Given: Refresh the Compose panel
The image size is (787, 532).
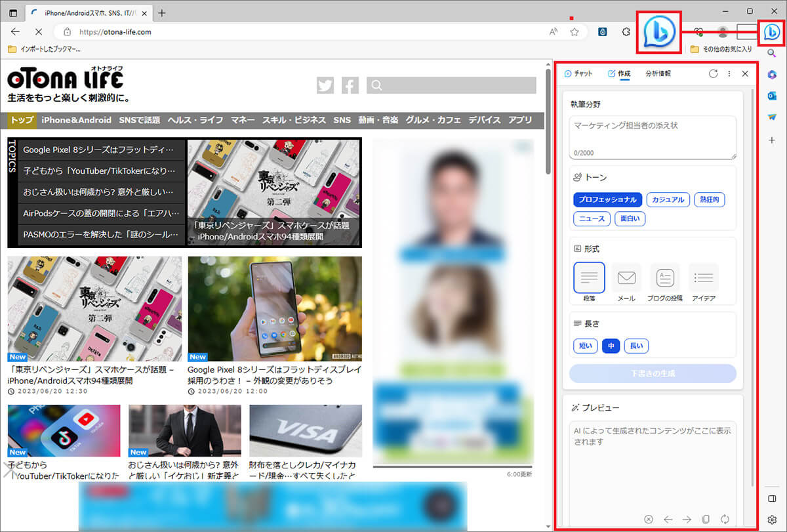Looking at the screenshot, I should [x=714, y=73].
